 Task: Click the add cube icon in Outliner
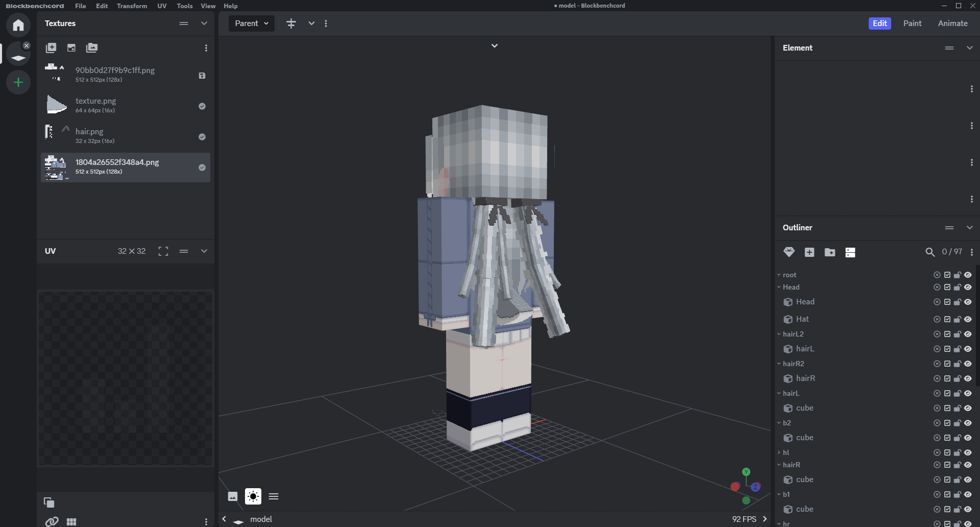click(x=810, y=252)
